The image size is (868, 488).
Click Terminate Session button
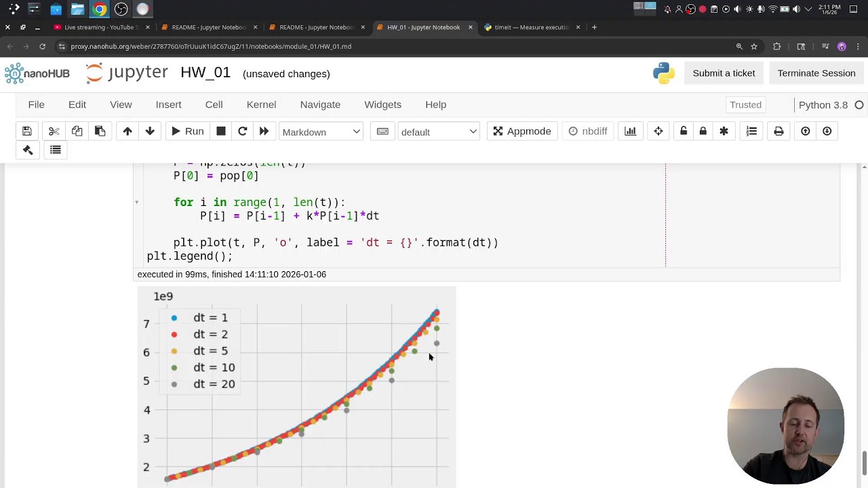point(816,73)
